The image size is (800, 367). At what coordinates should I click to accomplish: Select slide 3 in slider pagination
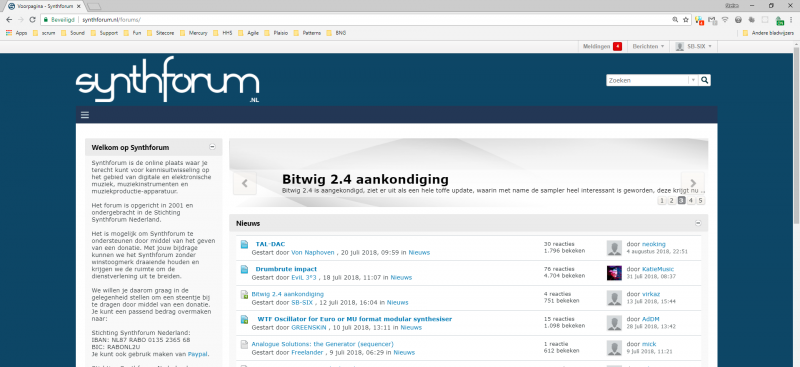[x=681, y=201]
